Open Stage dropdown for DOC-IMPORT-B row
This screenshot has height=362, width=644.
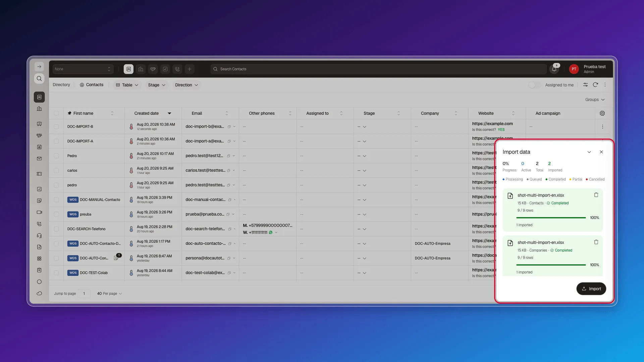pos(362,127)
